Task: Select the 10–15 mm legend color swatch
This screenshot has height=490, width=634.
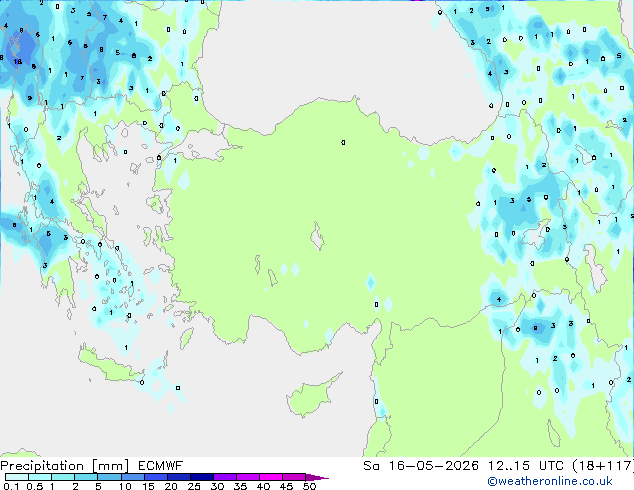Action: click(x=132, y=477)
